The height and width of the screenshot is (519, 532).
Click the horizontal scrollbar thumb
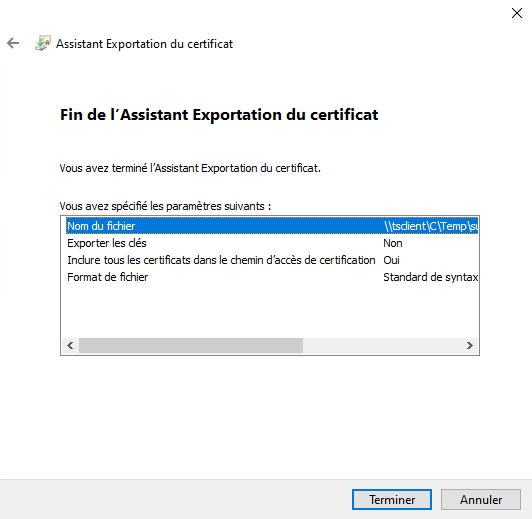(191, 345)
